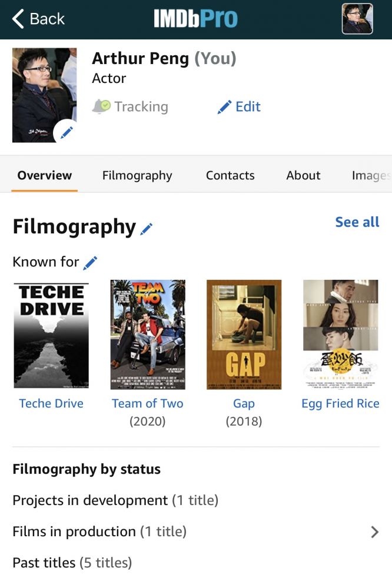Viewport: 392px width, 588px height.
Task: Select Egg Fried Rice poster thumbnail
Action: point(340,334)
